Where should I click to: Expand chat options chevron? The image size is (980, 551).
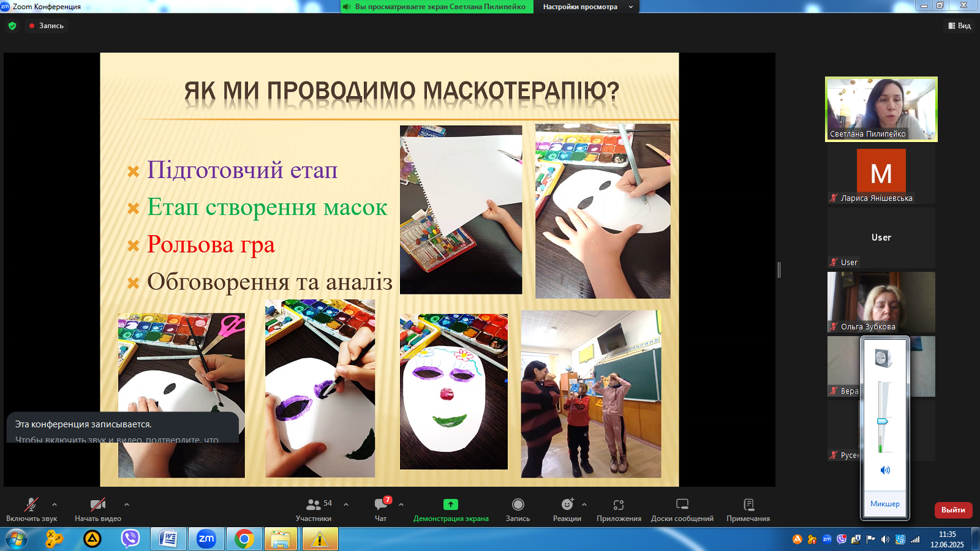click(401, 504)
